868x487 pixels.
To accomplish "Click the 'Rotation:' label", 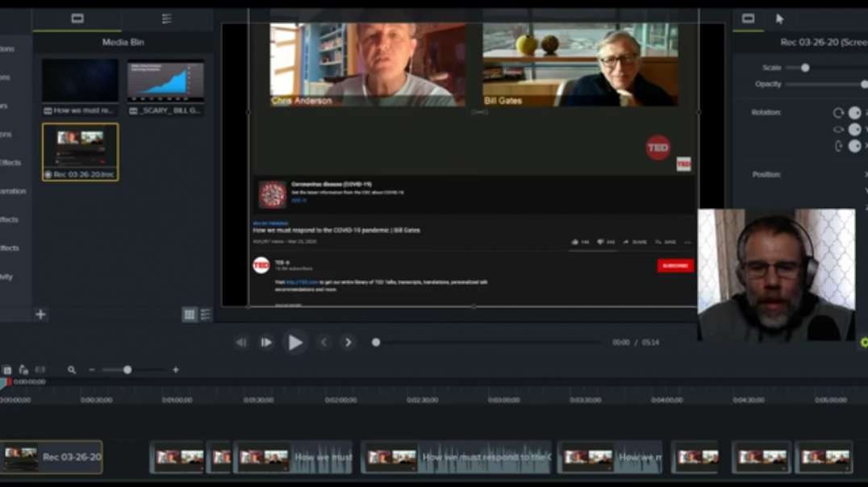I will pos(766,112).
